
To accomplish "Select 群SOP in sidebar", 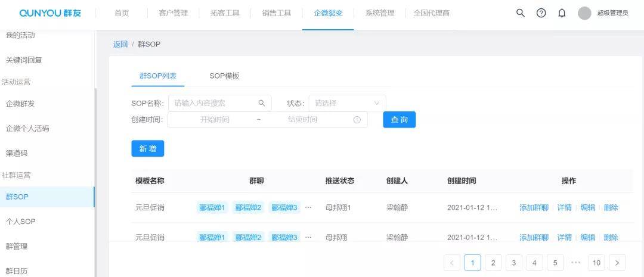I will pyautogui.click(x=47, y=197).
